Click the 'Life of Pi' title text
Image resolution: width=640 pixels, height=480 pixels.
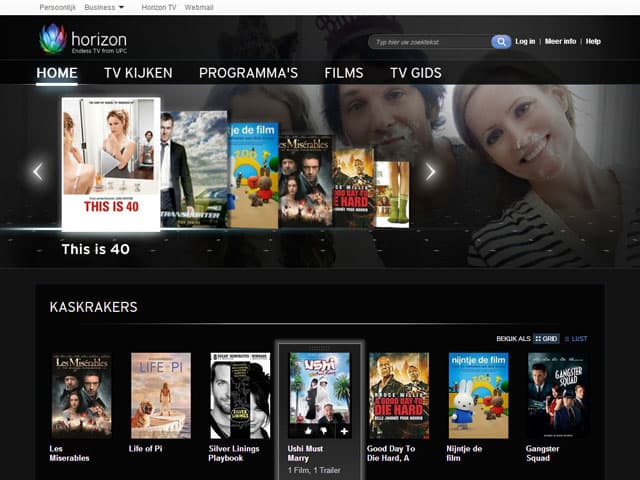145,449
